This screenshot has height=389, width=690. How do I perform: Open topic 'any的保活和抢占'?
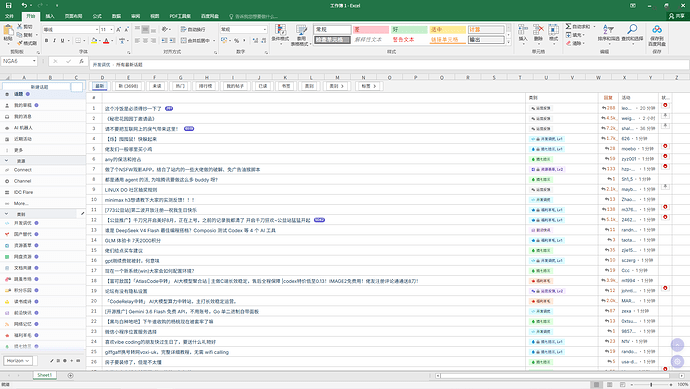click(123, 159)
